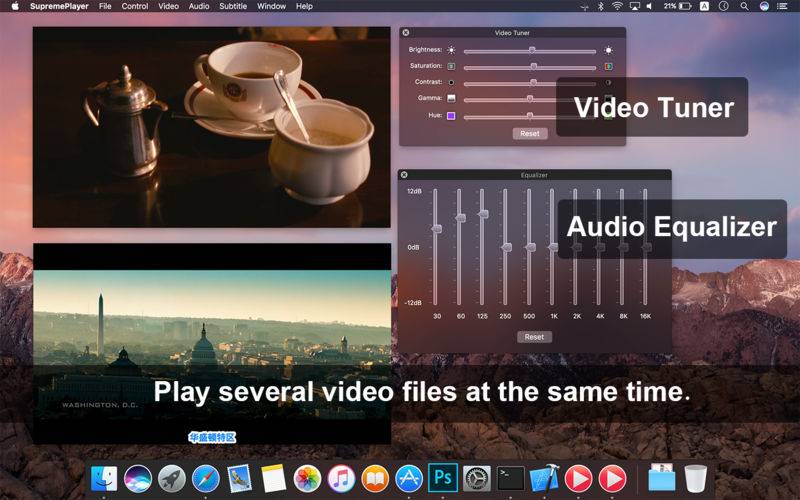
Task: Open the blue folder stack in dock
Action: tap(662, 478)
